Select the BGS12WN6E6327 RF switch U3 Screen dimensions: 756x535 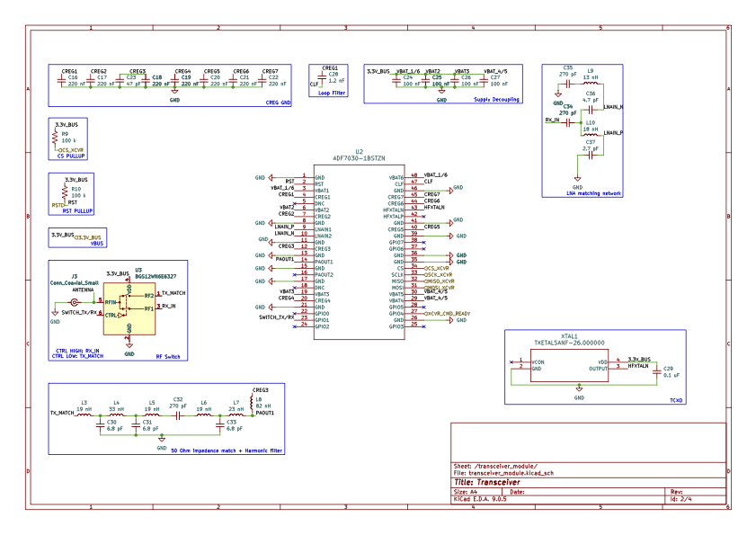pos(129,308)
